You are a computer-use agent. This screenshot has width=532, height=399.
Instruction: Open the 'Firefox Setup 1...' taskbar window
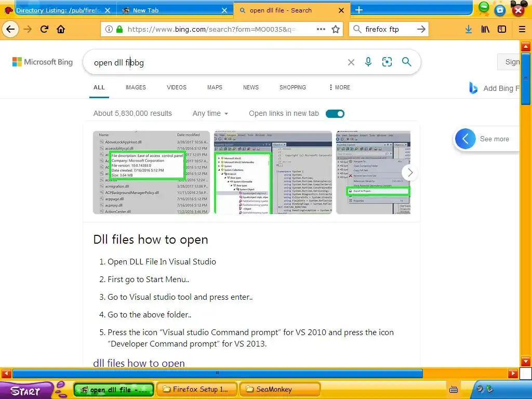coord(198,389)
